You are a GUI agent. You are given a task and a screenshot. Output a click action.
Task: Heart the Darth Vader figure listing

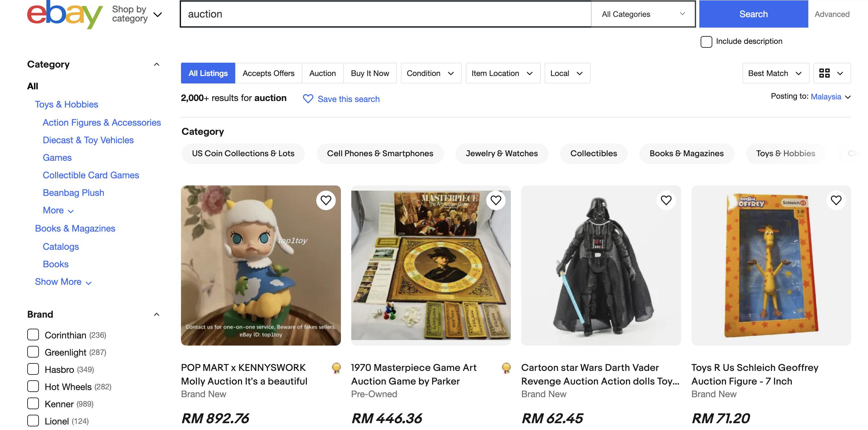[x=666, y=200]
